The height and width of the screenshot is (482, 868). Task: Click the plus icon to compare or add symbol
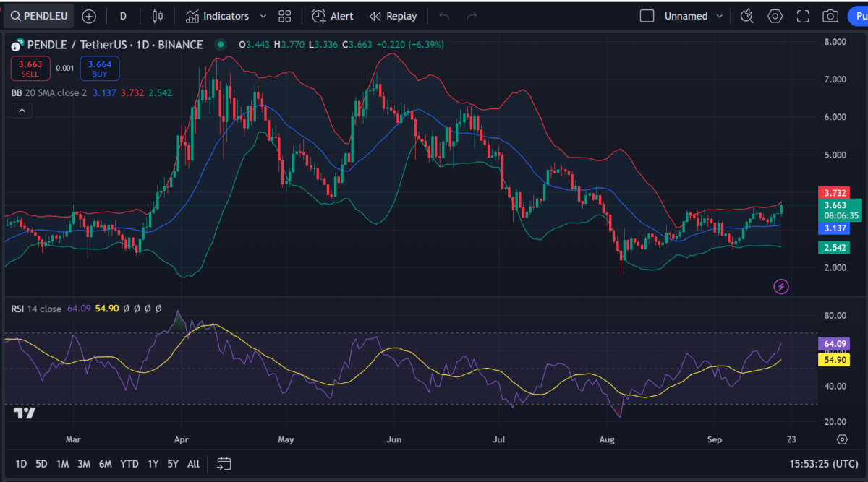(88, 16)
